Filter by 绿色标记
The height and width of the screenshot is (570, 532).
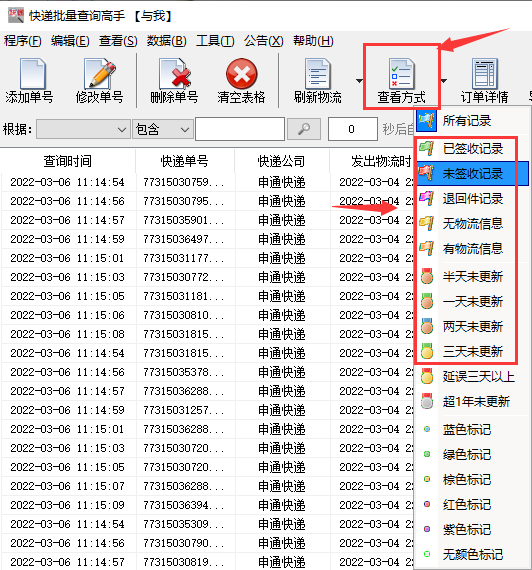(473, 454)
